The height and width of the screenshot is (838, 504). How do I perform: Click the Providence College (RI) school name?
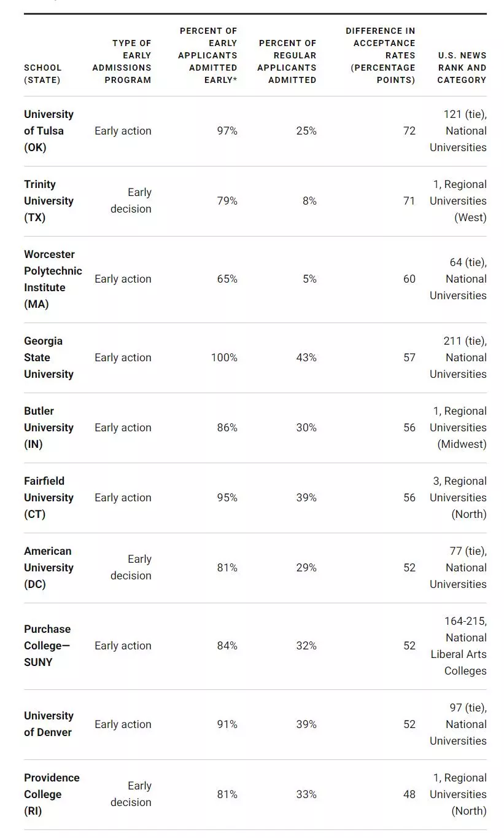coord(52,794)
